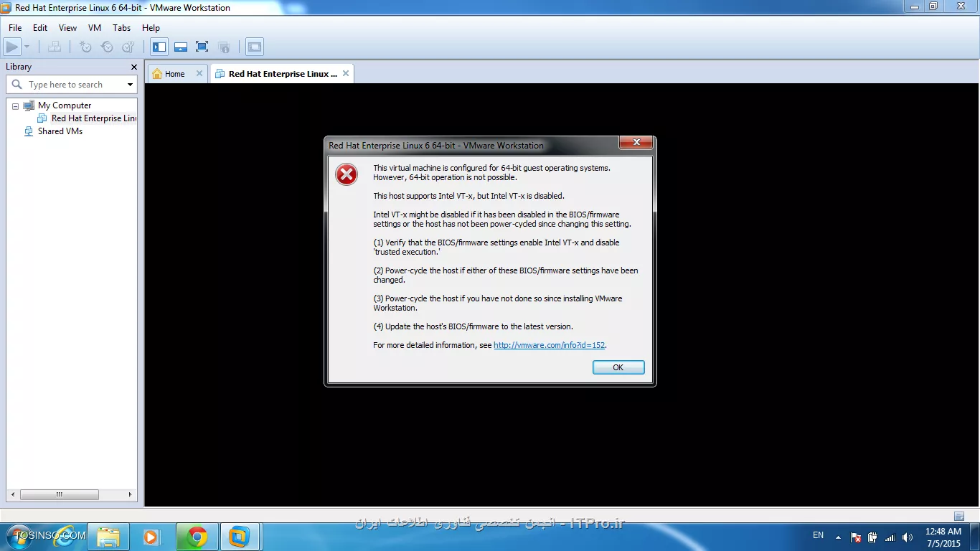Screen dimensions: 980x551
Task: Switch to the Red Hat Enterprise Linux tab
Action: (283, 74)
